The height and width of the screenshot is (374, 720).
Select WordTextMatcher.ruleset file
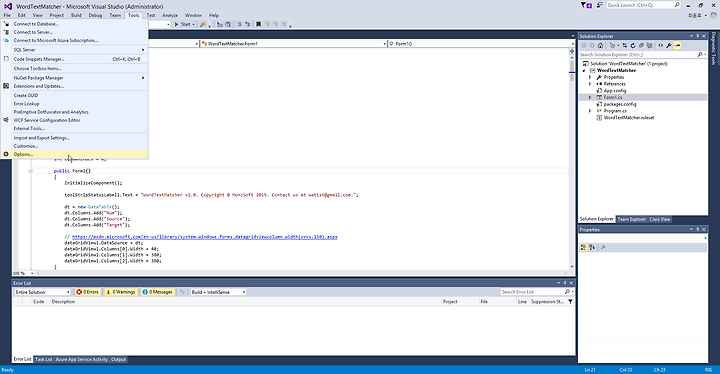point(629,118)
